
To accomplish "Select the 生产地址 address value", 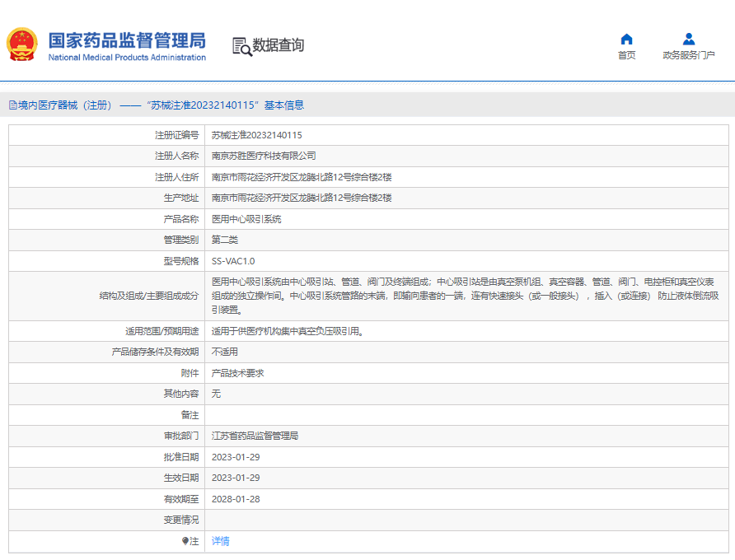I will (302, 198).
